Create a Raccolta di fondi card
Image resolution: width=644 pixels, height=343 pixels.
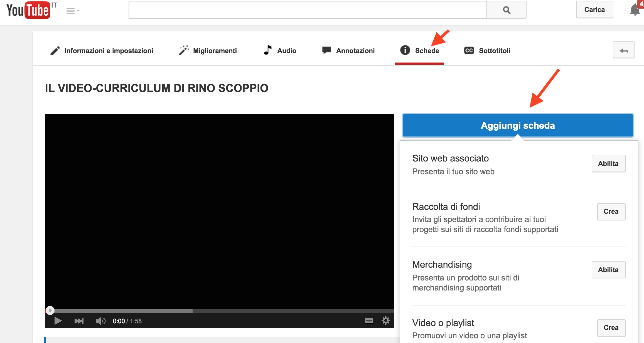[611, 212]
